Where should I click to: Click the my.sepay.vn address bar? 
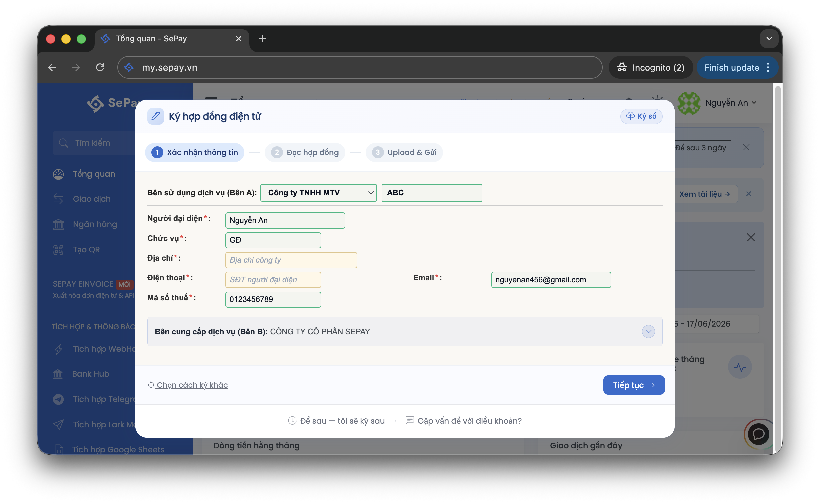[x=360, y=68]
